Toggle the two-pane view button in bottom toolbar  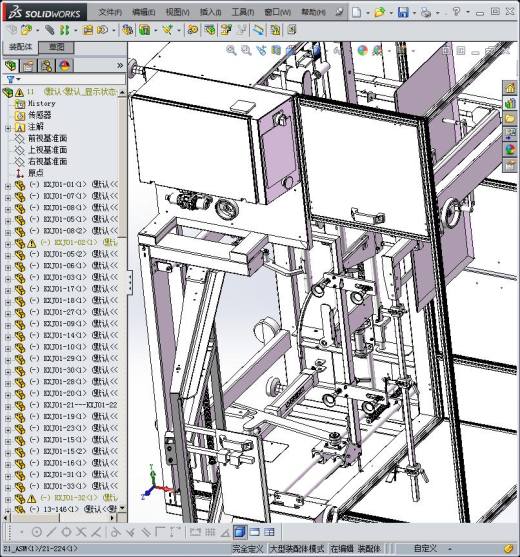tap(255, 532)
